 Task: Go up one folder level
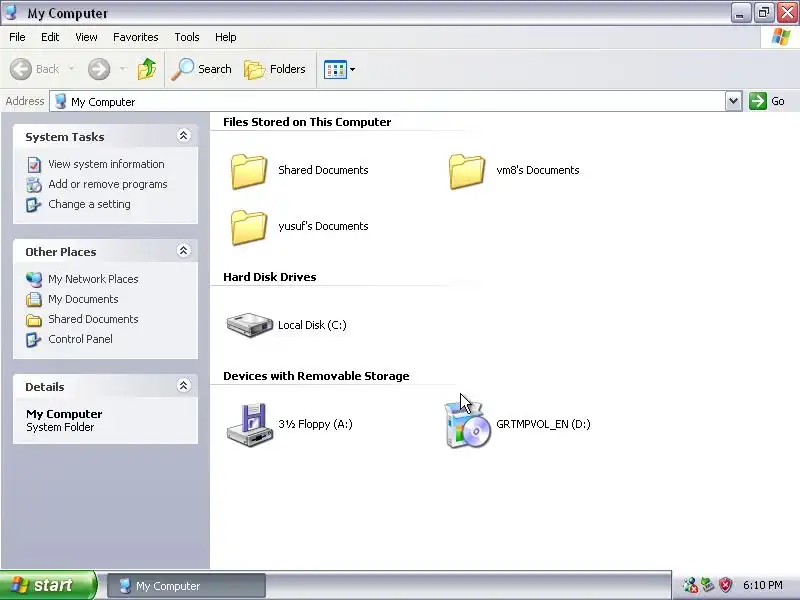coord(147,69)
